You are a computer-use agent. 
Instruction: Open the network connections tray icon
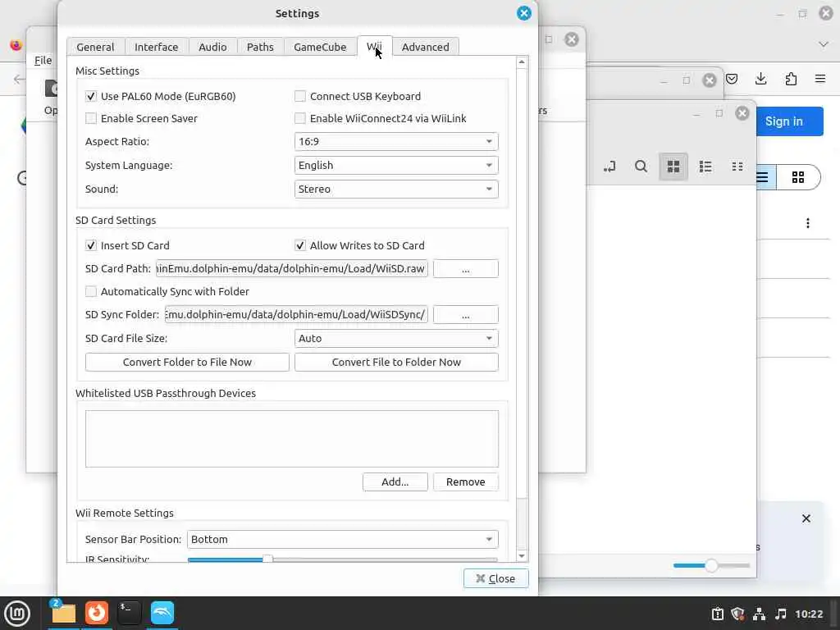(759, 614)
